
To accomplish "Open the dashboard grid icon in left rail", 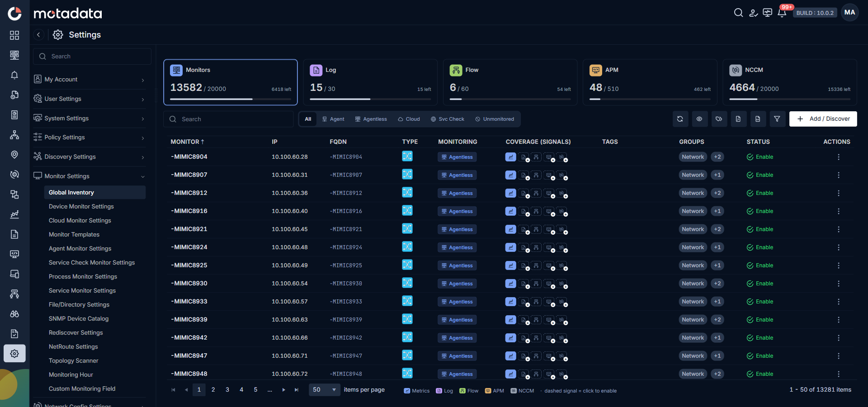I will (x=14, y=35).
